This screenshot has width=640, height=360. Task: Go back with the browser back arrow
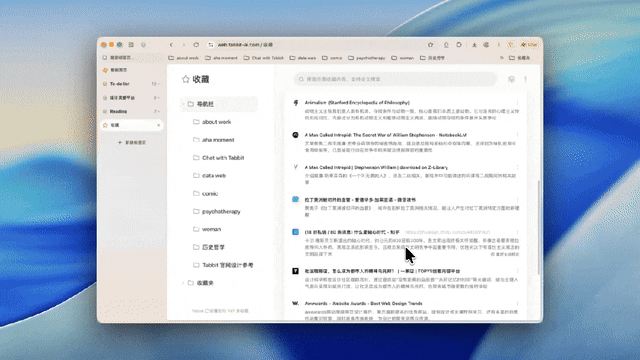click(x=171, y=45)
